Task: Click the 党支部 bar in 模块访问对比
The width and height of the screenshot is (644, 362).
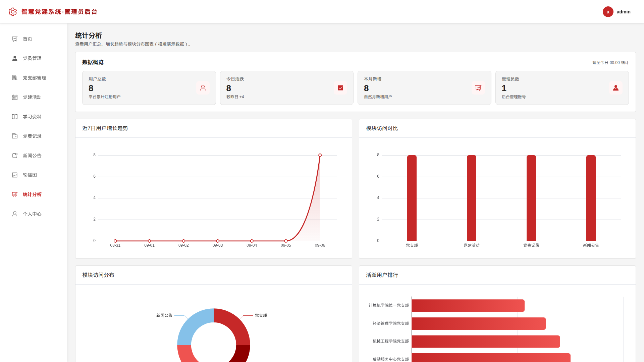Action: 412,198
